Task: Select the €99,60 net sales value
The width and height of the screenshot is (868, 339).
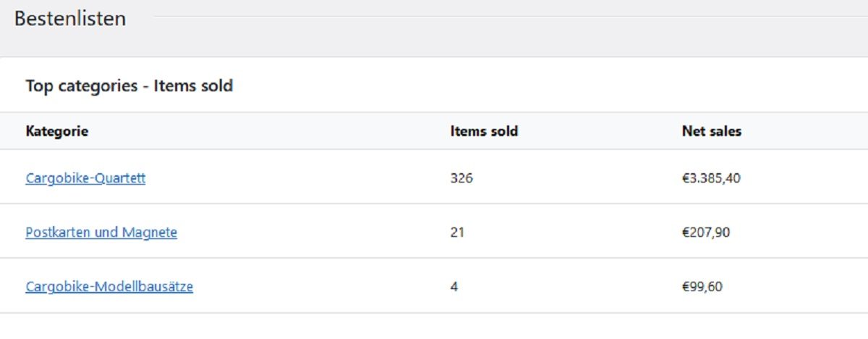Action: [702, 287]
